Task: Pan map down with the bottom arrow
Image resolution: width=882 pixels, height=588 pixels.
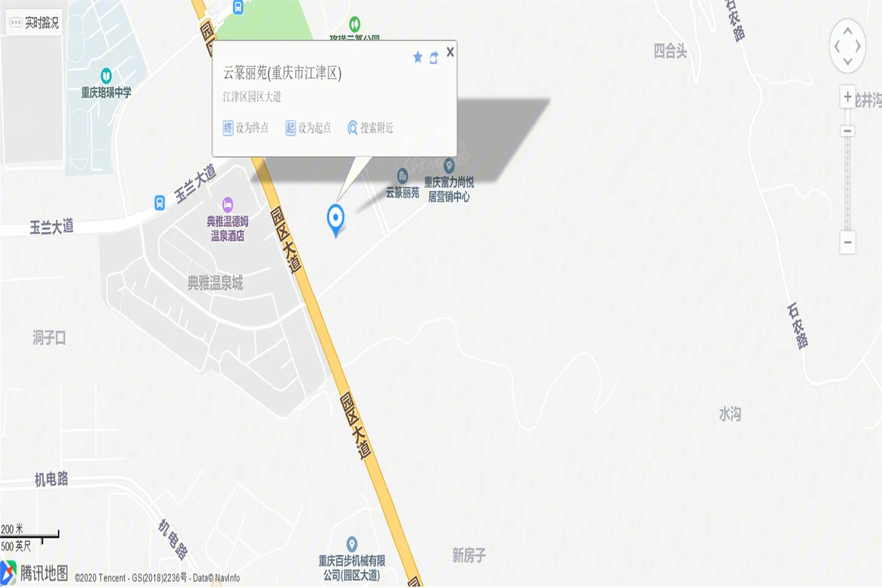Action: (848, 61)
